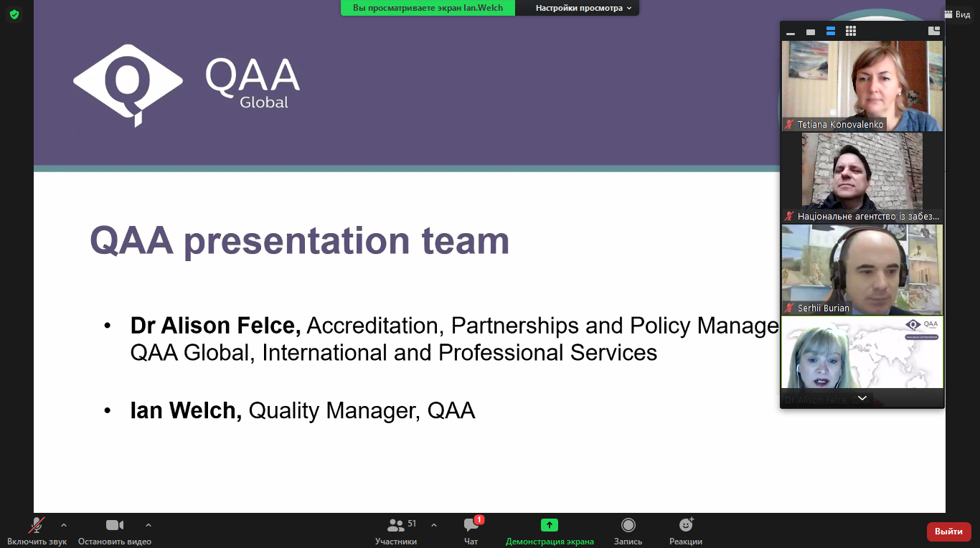Screen dimensions: 980x548
Task: Expand audio options arrow beside microphone
Action: pos(64,525)
